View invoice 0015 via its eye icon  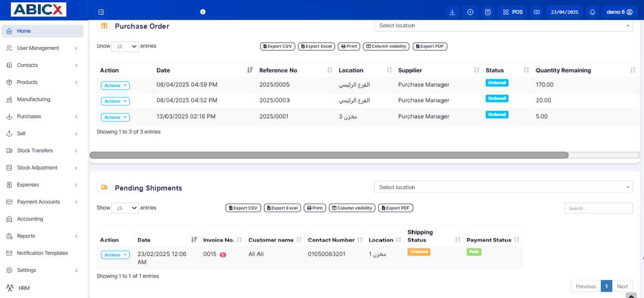223,255
